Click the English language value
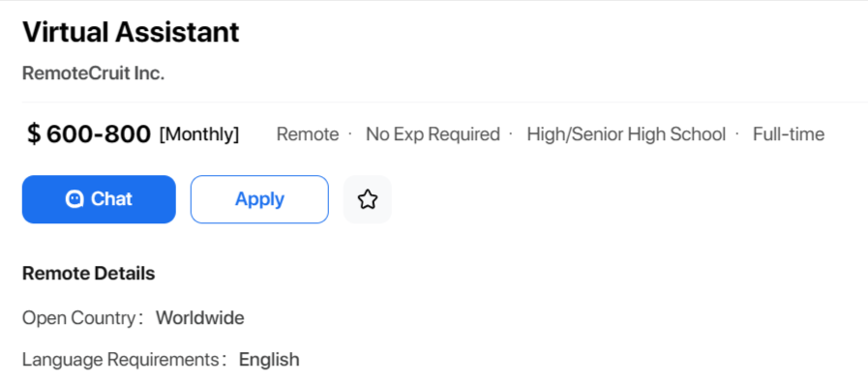868x382 pixels. [x=269, y=360]
